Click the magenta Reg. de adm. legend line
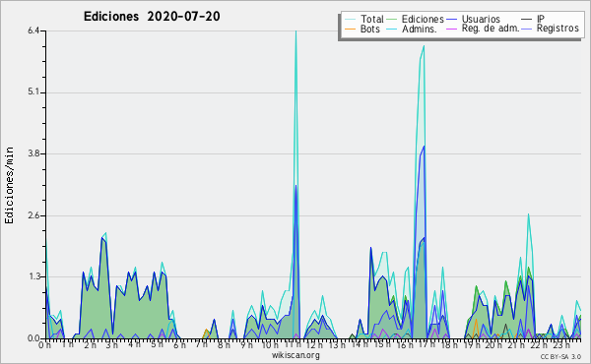Image resolution: width=591 pixels, height=364 pixels. click(451, 29)
